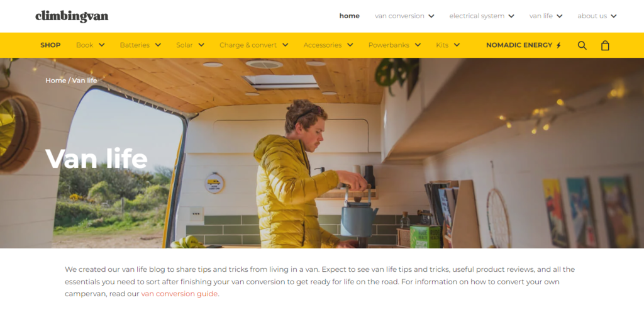Click the Van life hero banner image
The image size is (644, 312).
[322, 153]
